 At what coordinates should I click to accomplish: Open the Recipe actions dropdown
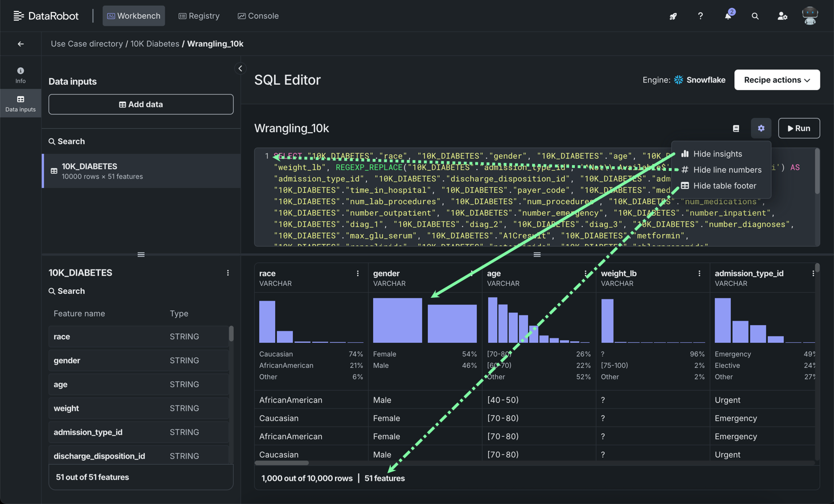point(776,80)
